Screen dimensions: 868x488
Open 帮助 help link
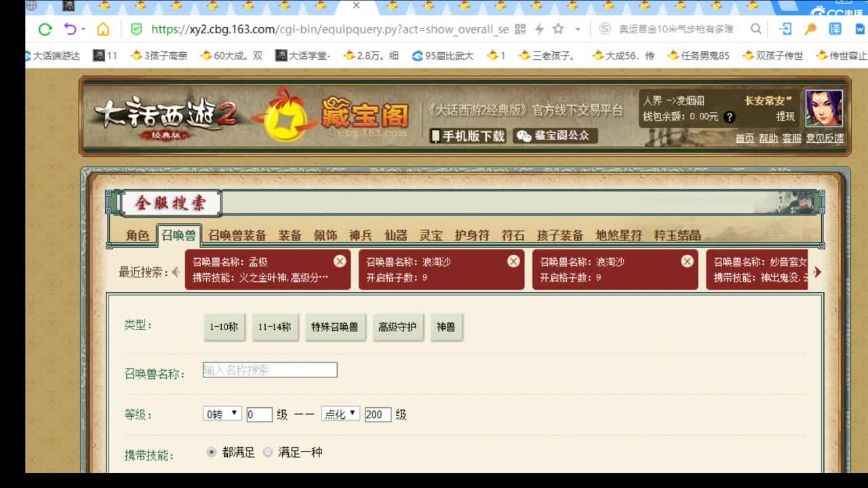[768, 138]
